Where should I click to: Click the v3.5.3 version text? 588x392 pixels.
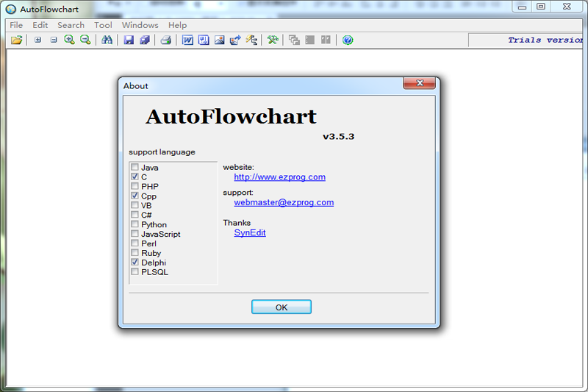tap(339, 137)
